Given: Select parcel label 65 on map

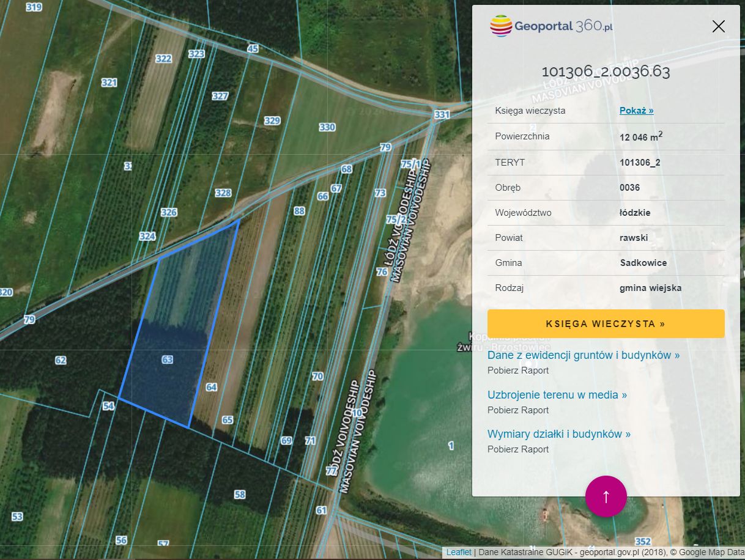Looking at the screenshot, I should click(x=228, y=420).
